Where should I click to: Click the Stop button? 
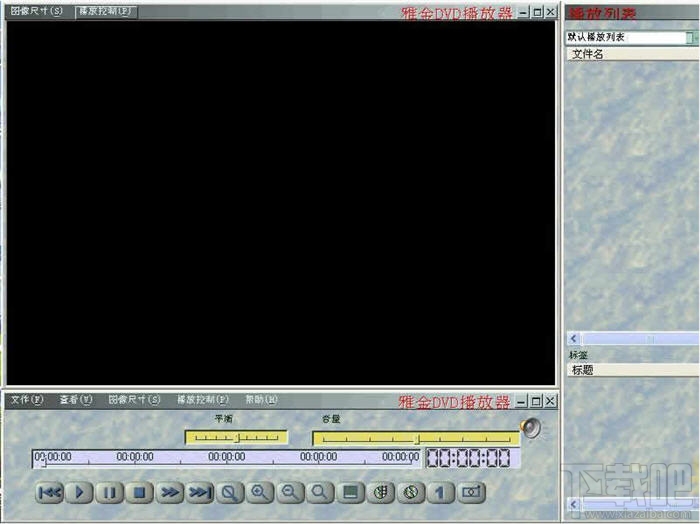pyautogui.click(x=139, y=492)
